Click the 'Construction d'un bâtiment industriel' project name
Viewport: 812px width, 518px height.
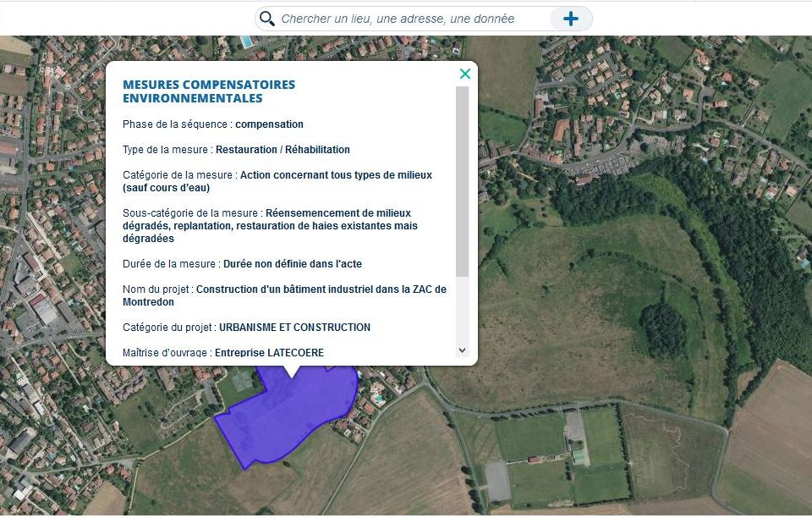click(284, 295)
